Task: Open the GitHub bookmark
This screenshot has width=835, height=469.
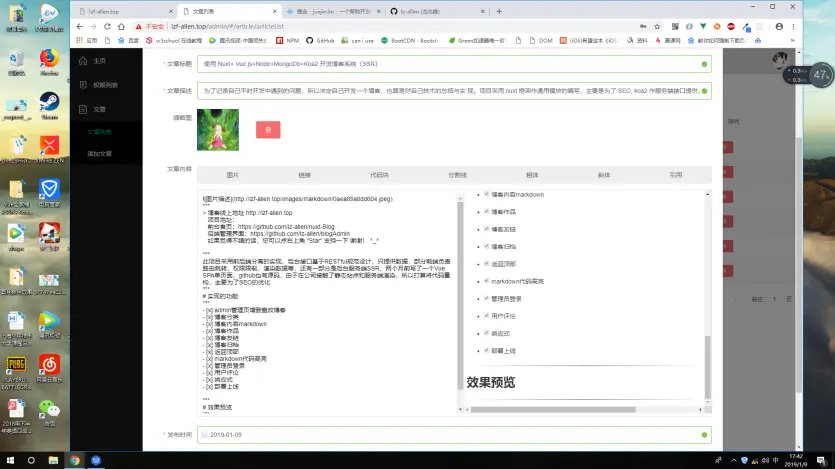Action: [x=320, y=40]
